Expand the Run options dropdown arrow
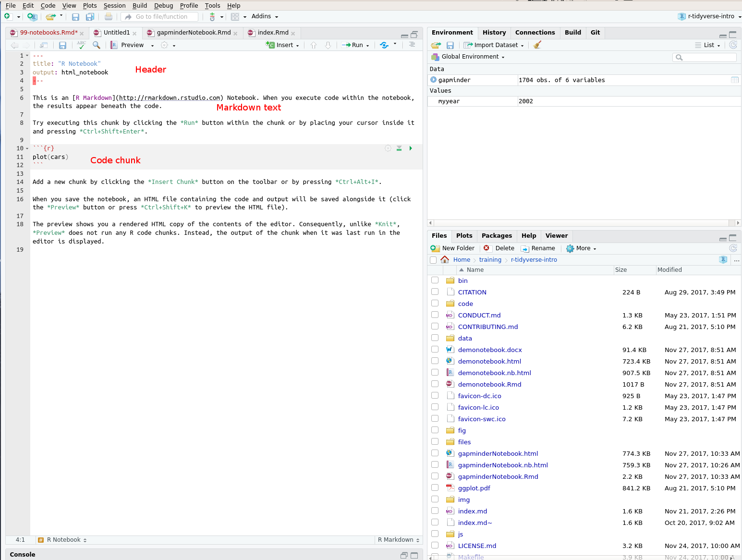 click(368, 45)
